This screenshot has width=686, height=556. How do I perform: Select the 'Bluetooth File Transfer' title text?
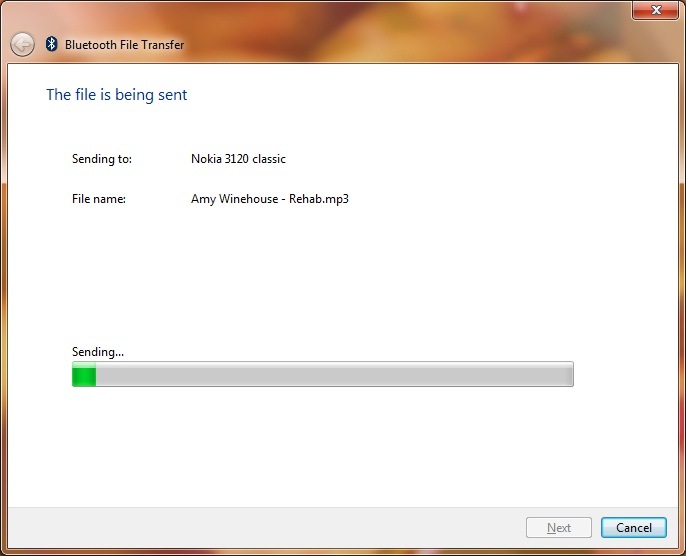pos(125,45)
